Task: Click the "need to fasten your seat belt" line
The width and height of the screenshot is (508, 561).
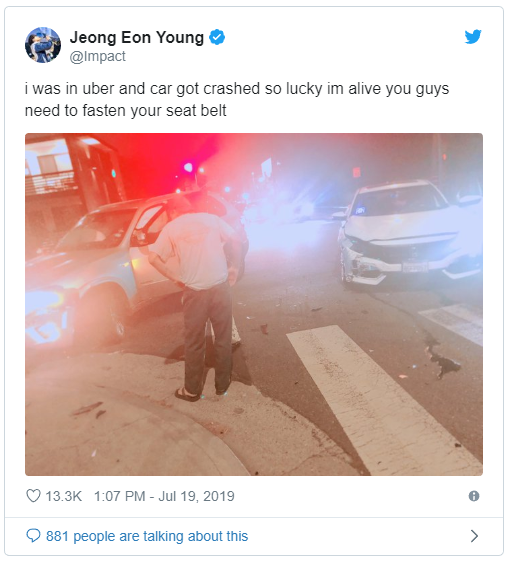Action: [x=126, y=111]
